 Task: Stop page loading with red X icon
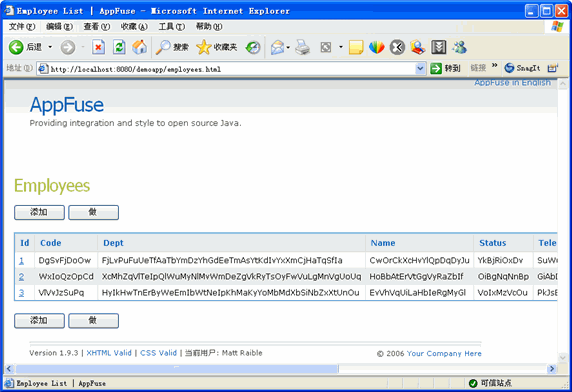coord(98,47)
